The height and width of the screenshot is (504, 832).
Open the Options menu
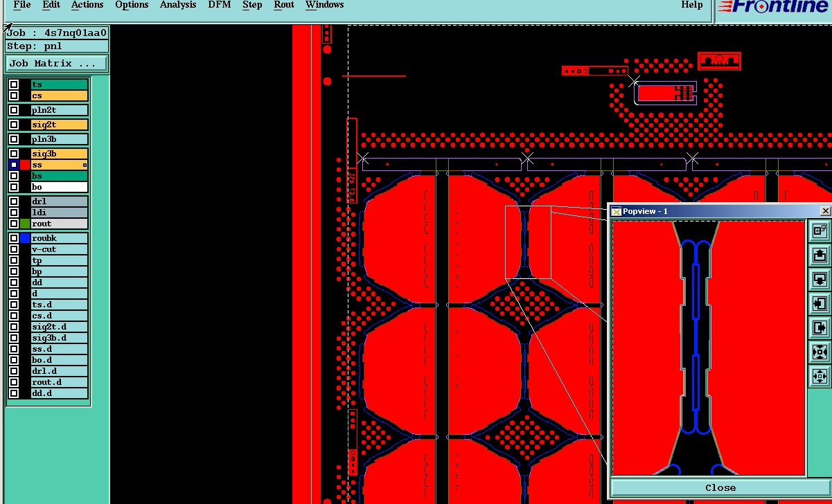coord(132,5)
